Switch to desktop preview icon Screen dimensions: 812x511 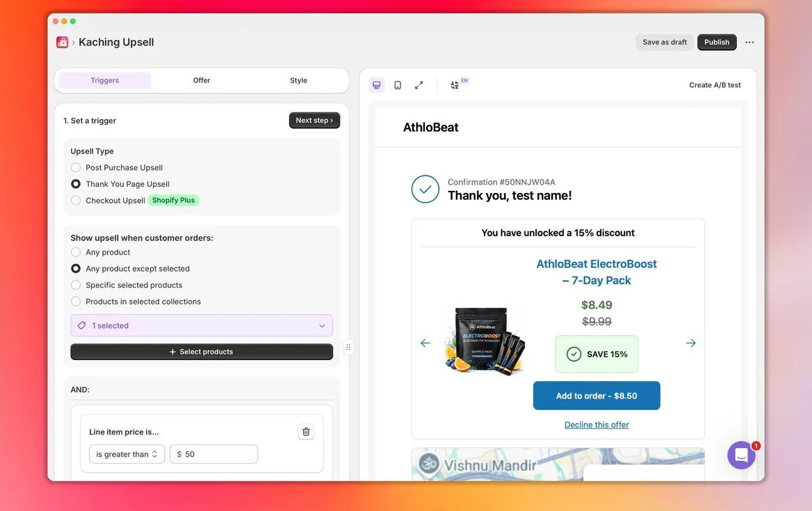pyautogui.click(x=377, y=85)
